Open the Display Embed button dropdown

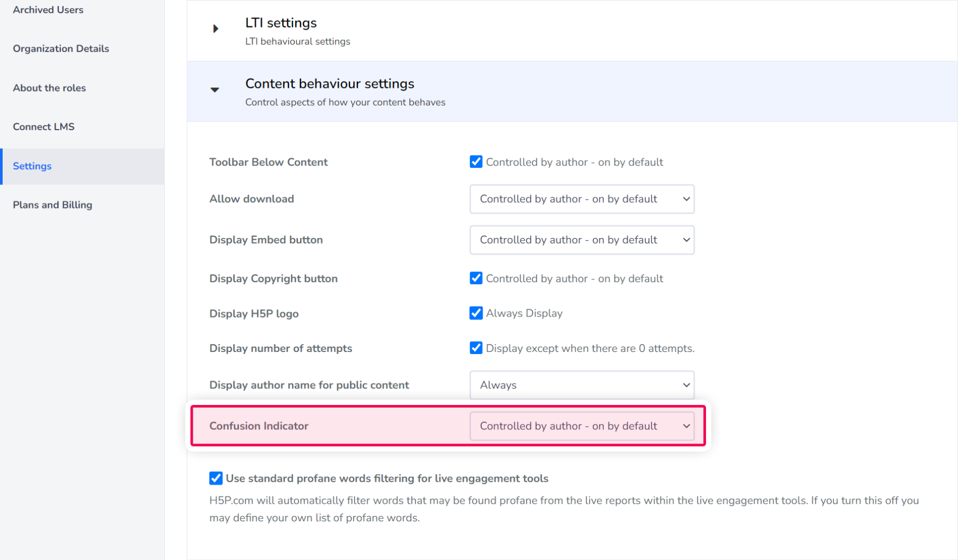(582, 240)
